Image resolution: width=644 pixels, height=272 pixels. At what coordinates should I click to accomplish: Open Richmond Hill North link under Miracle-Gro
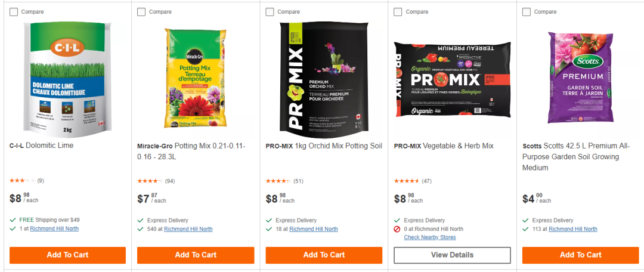point(188,229)
